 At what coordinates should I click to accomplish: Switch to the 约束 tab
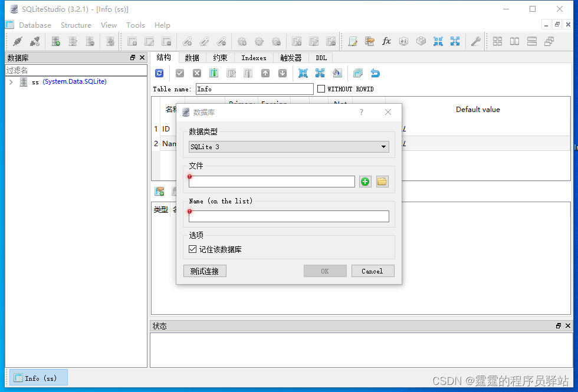[x=220, y=58]
